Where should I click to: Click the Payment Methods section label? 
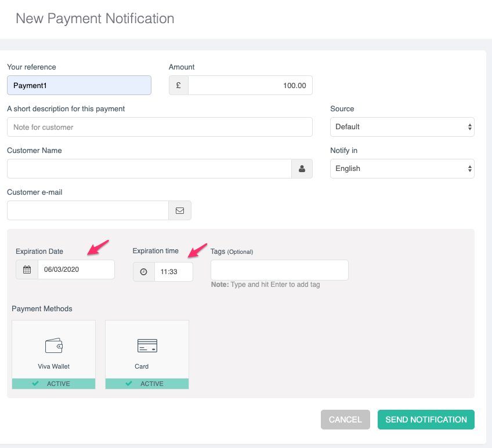pos(42,308)
